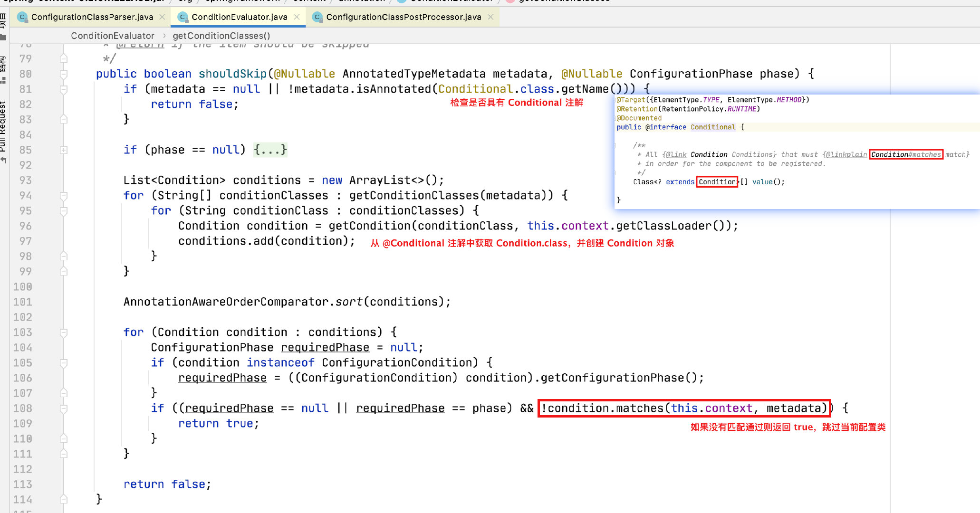Click the getConditionClasses() breadcrumb
Screen dimensions: 980x513
(221, 36)
